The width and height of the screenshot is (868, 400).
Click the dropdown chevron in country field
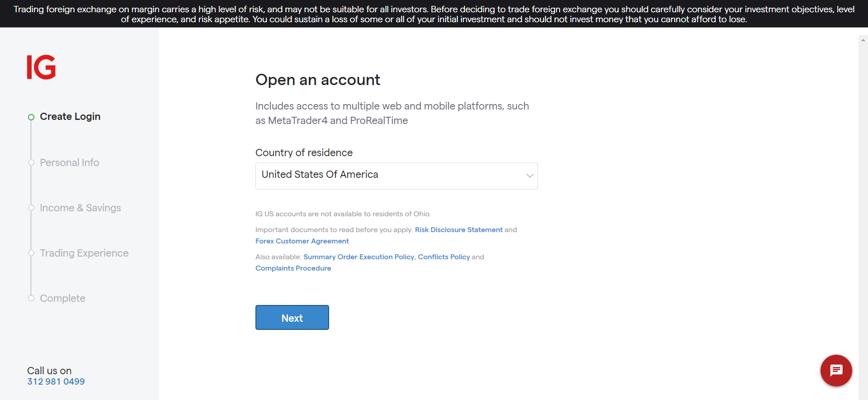530,176
